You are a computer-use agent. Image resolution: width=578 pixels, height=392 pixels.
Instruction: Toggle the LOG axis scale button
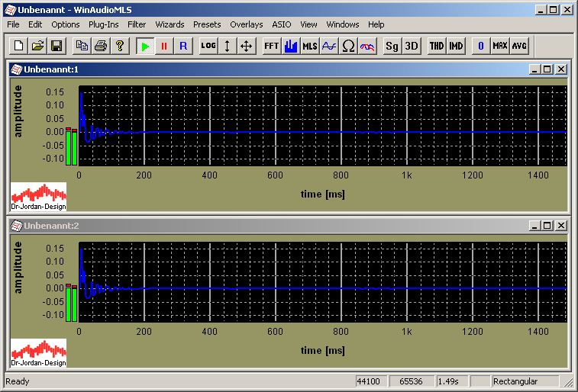[208, 46]
